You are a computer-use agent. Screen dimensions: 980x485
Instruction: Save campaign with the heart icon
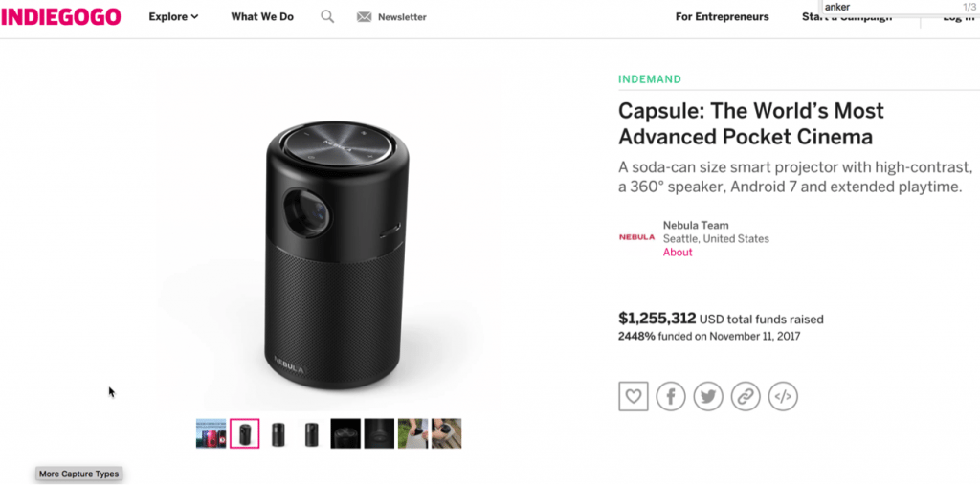(x=634, y=396)
